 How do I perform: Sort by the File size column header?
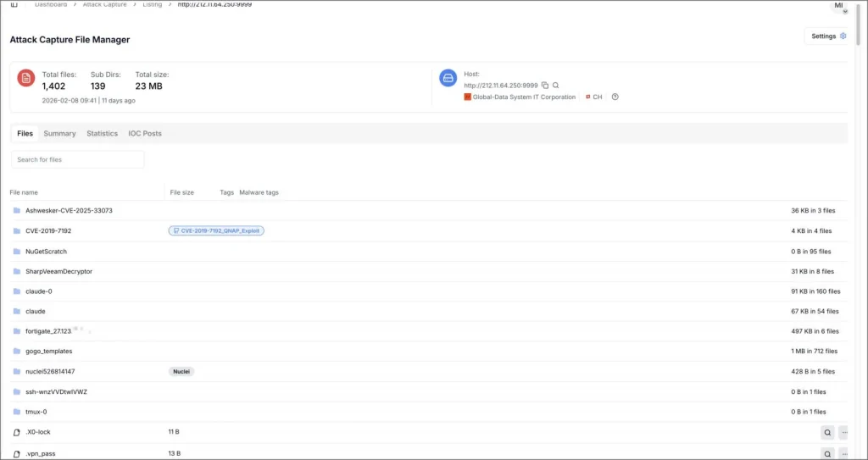click(181, 192)
